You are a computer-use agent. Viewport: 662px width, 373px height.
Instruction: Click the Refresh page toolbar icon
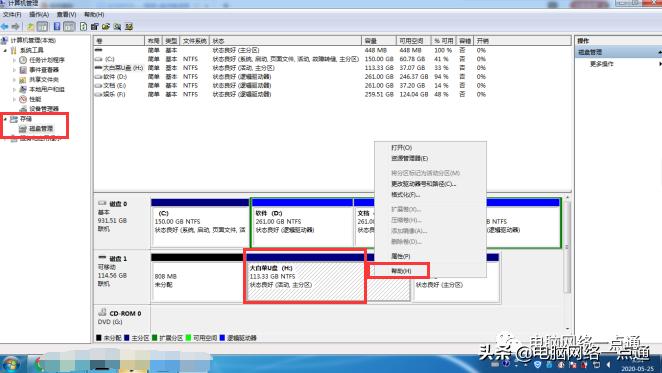[x=84, y=27]
